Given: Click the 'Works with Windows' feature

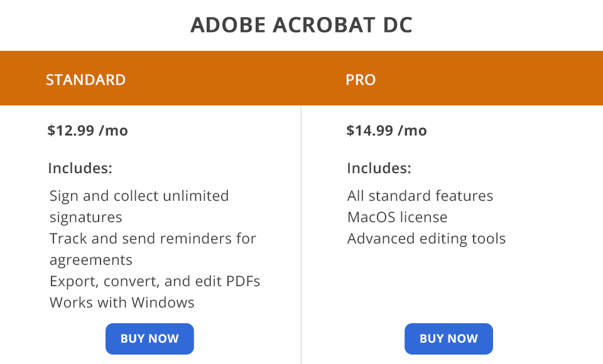Looking at the screenshot, I should [x=122, y=302].
